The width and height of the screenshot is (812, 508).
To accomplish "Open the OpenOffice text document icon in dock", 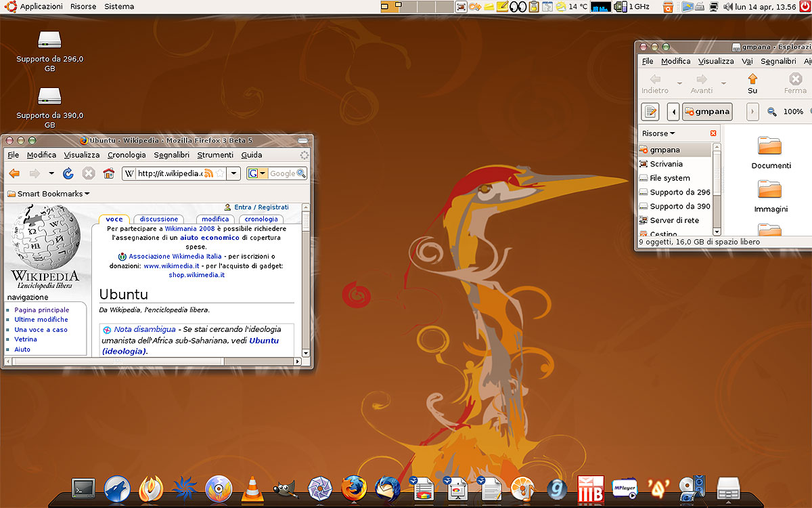I will point(489,488).
